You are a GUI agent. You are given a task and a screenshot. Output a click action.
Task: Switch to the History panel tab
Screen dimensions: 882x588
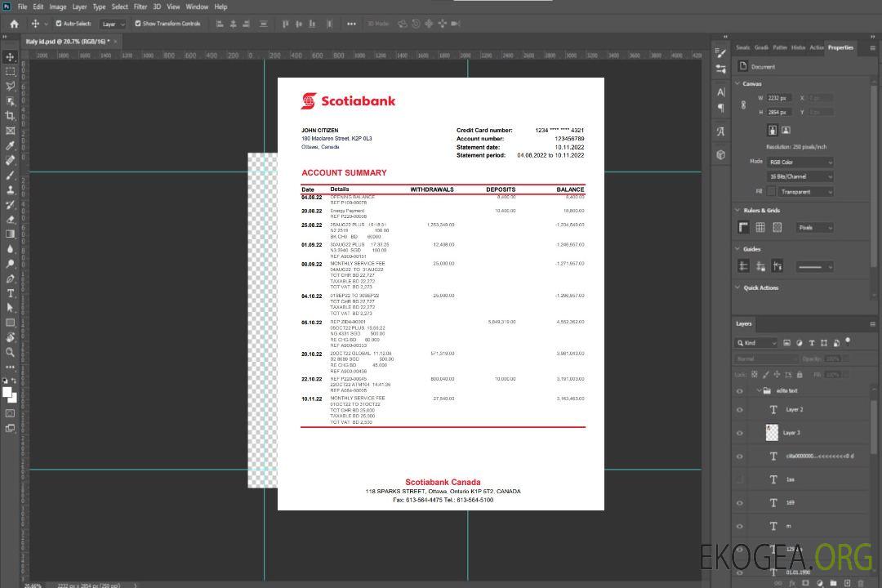[798, 47]
